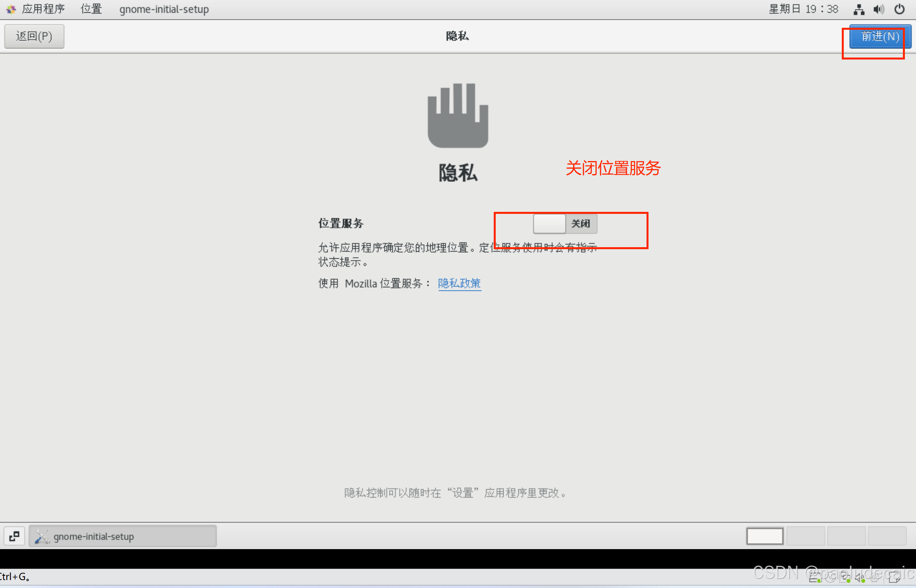Open the volume speaker icon in top bar
Viewport: 916px width, 588px height.
[879, 9]
